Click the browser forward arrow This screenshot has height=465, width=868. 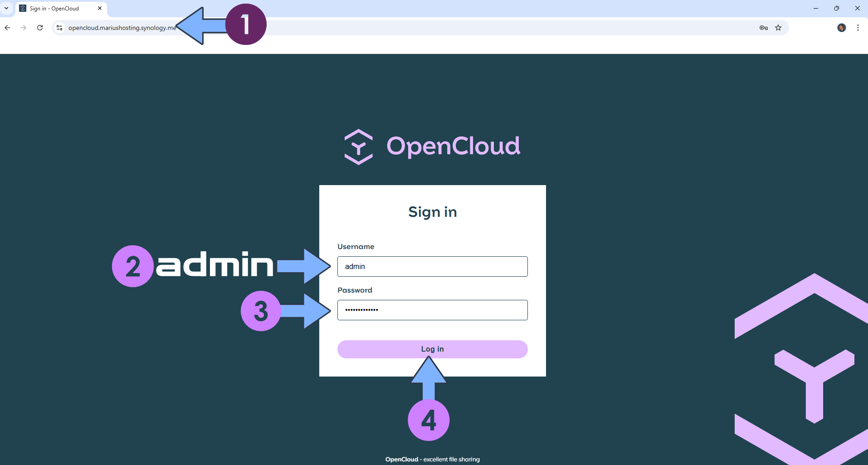(x=23, y=28)
